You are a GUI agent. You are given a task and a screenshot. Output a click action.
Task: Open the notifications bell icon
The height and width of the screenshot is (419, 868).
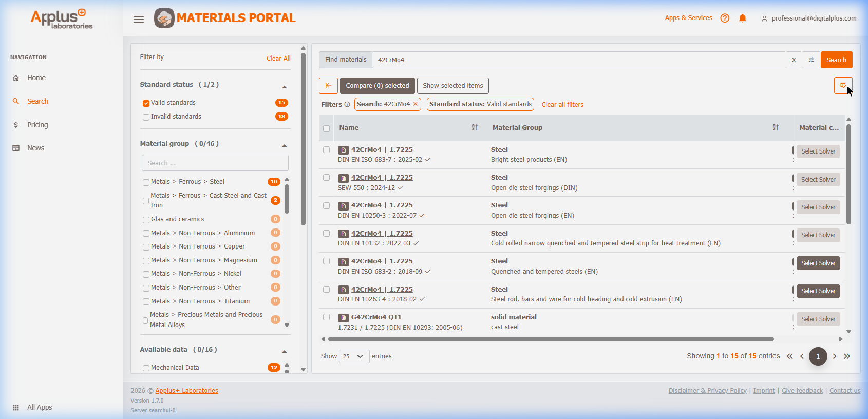pos(742,18)
